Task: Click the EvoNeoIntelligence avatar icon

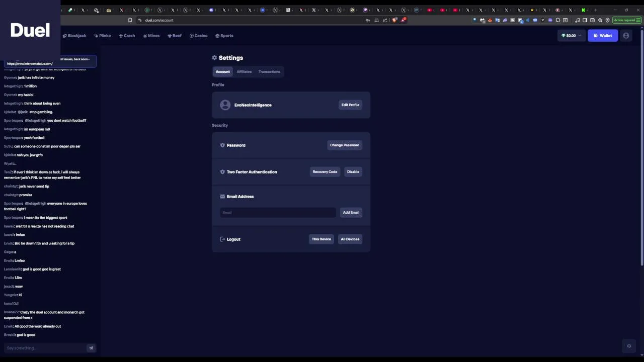Action: point(225,105)
